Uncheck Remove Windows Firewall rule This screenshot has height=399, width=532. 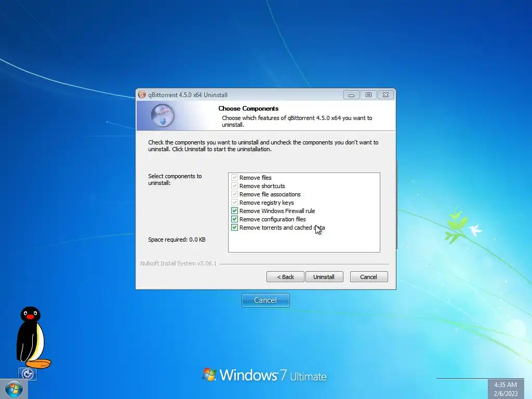point(234,211)
